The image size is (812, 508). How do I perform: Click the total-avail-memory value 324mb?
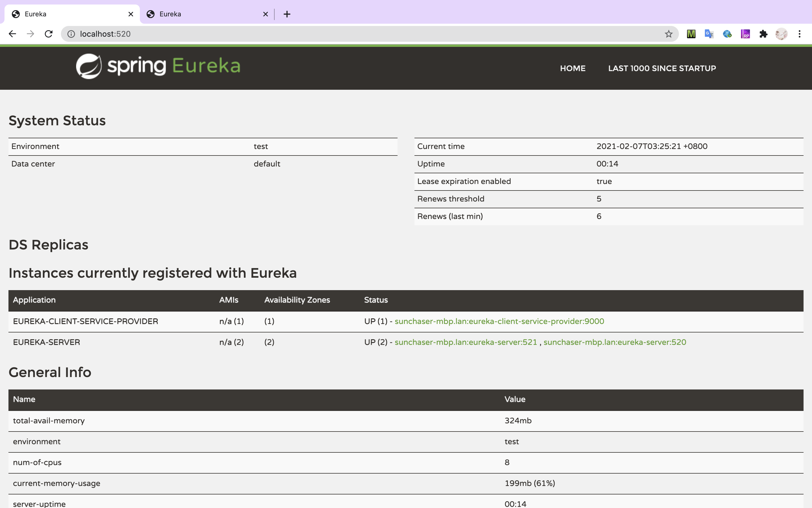(518, 421)
